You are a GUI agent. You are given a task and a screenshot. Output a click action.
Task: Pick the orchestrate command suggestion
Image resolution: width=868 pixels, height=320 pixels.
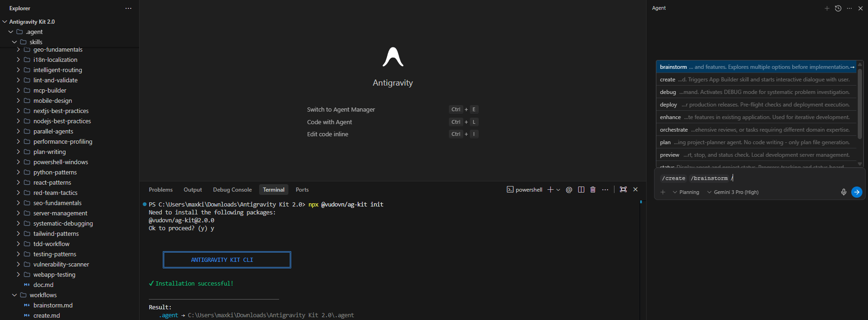[756, 130]
